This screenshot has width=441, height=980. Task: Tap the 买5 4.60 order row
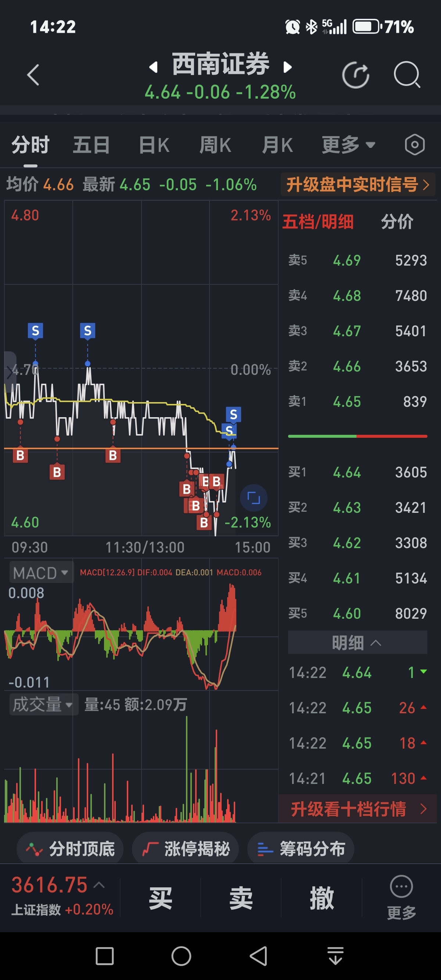[357, 613]
